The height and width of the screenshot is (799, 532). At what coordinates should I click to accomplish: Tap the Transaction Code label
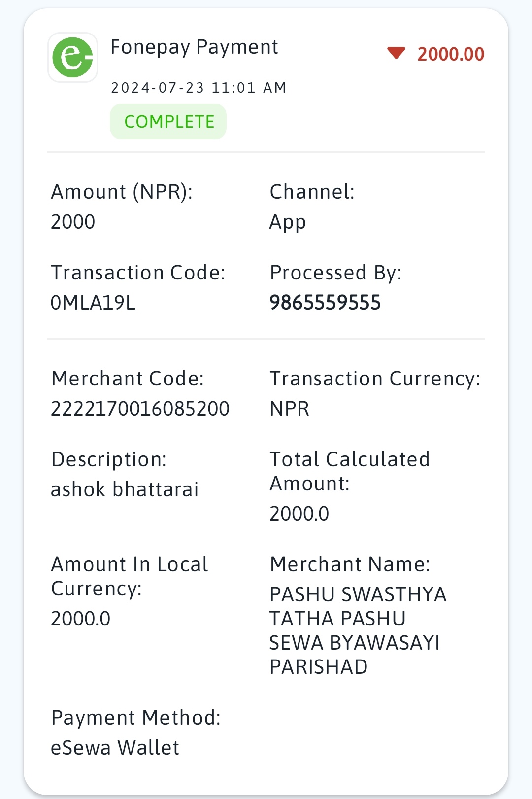138,273
